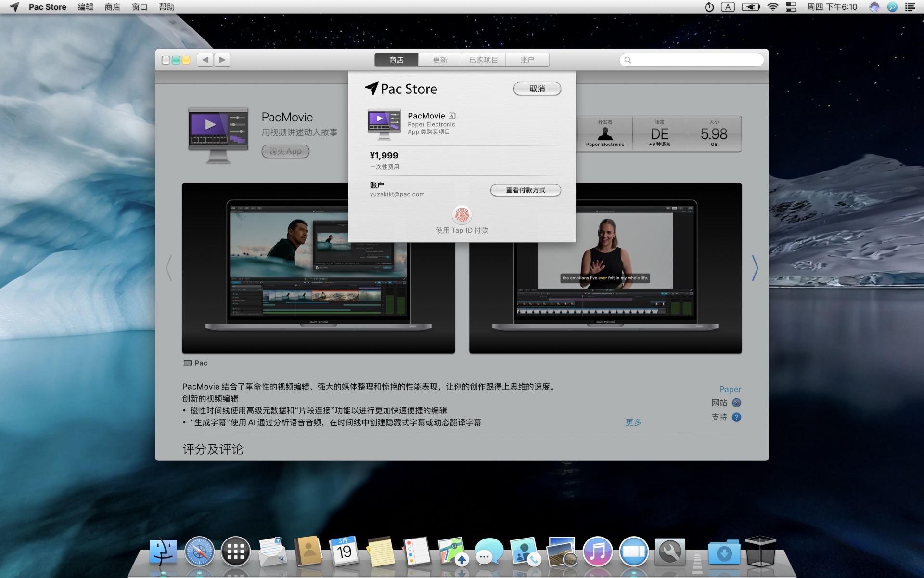This screenshot has width=924, height=578.
Task: Open the music note app in dock
Action: tap(597, 552)
